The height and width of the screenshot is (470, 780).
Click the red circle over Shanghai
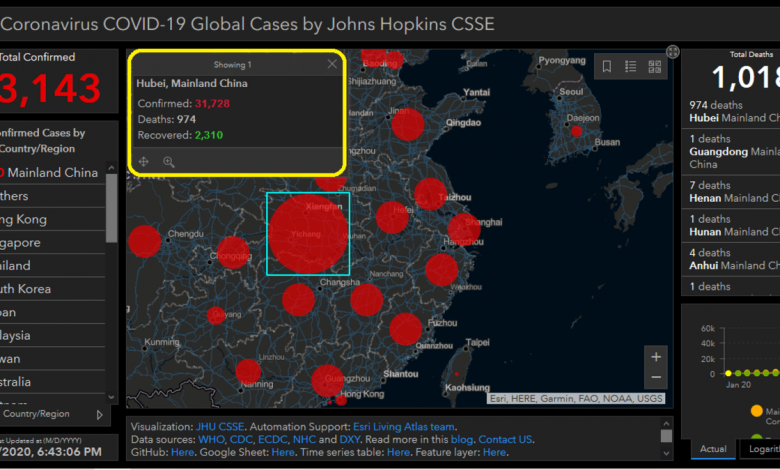(464, 229)
